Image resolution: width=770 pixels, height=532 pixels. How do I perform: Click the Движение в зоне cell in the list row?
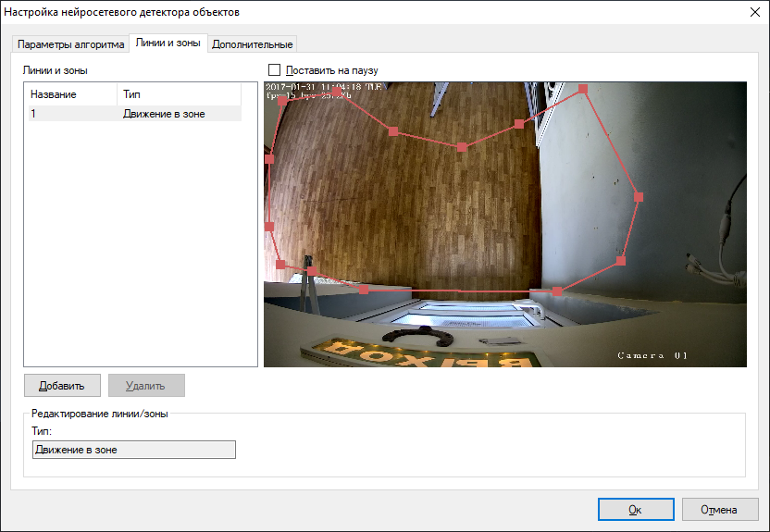pos(164,114)
